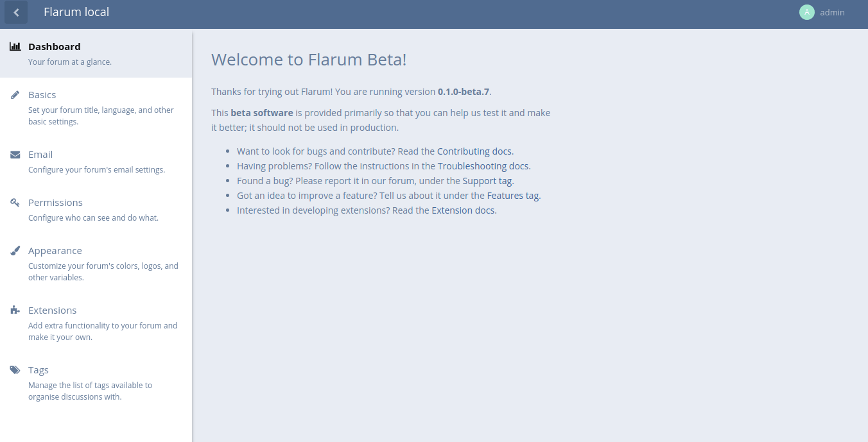Viewport: 868px width, 442px height.
Task: Open the Features tag link
Action: coord(514,196)
